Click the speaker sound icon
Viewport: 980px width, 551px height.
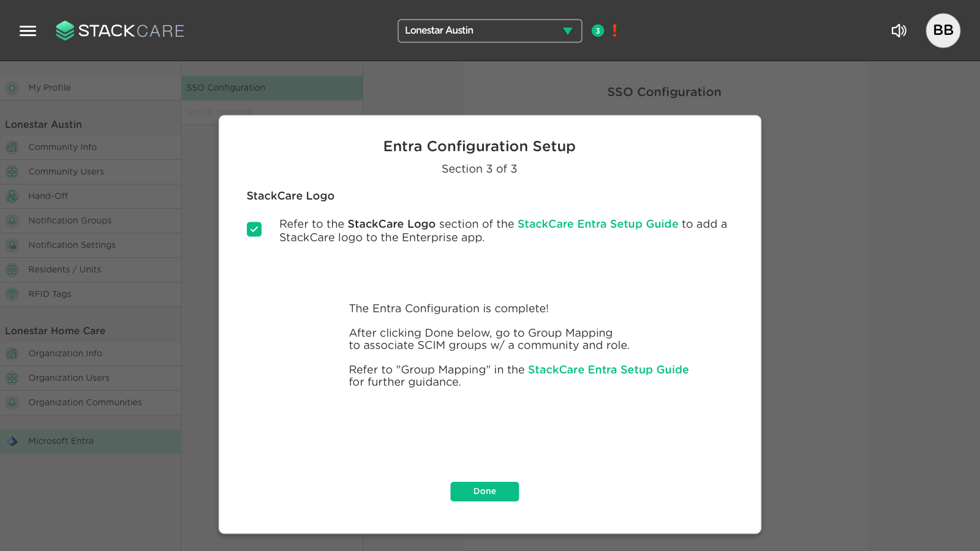click(899, 31)
